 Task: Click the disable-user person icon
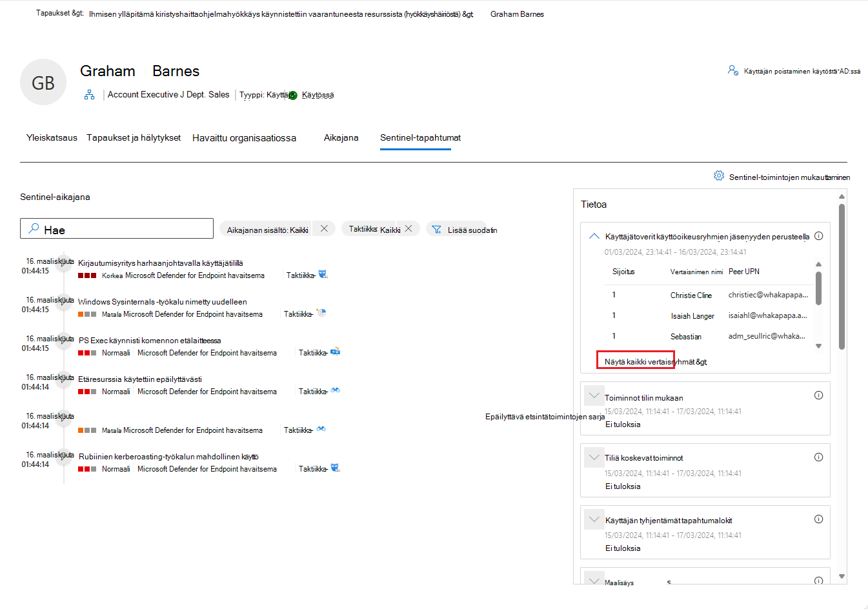pos(733,70)
